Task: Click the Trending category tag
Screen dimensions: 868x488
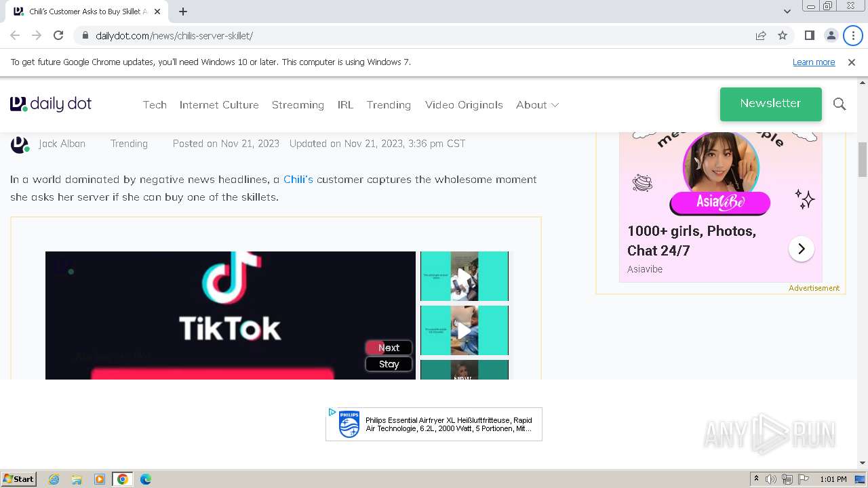Action: click(x=129, y=144)
